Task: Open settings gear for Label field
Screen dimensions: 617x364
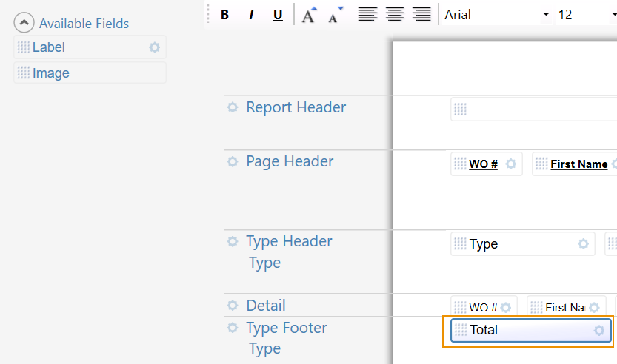Action: 154,47
